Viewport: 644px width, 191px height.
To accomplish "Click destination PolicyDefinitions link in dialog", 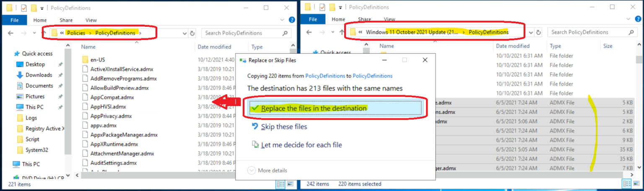I will [x=373, y=76].
